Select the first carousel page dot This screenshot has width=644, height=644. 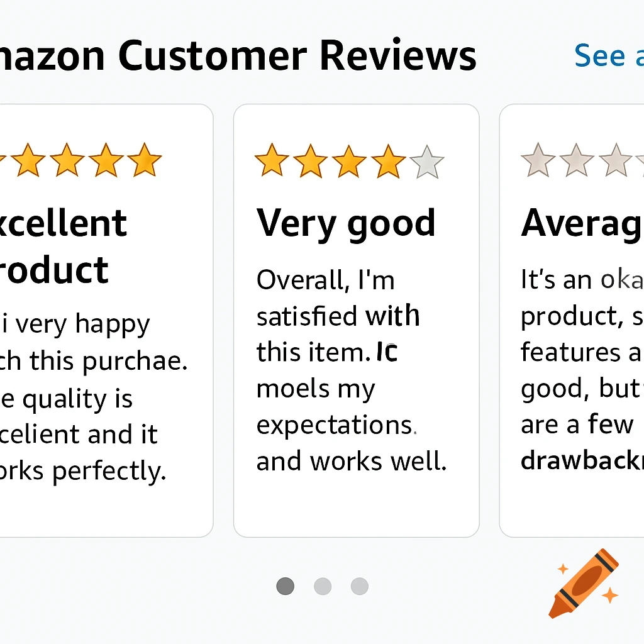coord(286,586)
